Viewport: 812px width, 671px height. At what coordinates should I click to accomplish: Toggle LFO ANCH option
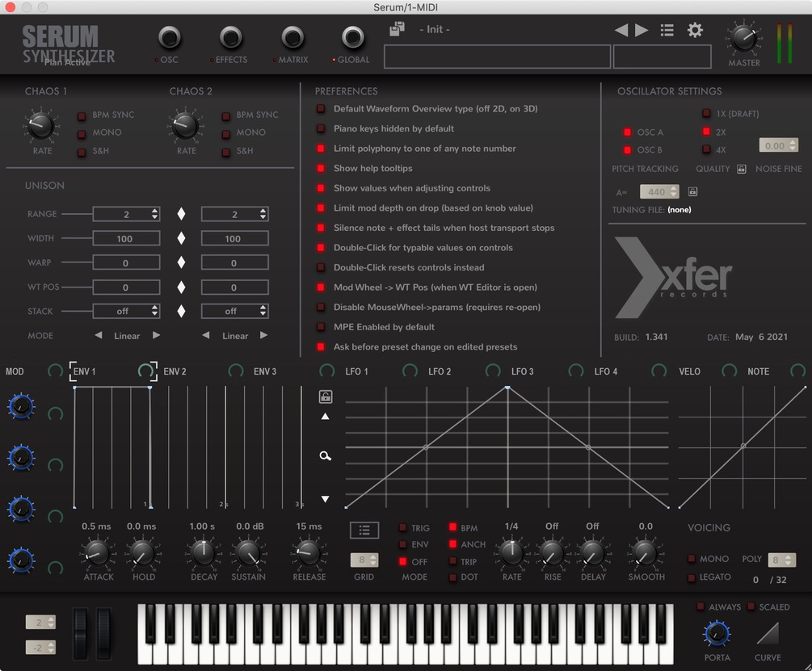click(x=452, y=544)
